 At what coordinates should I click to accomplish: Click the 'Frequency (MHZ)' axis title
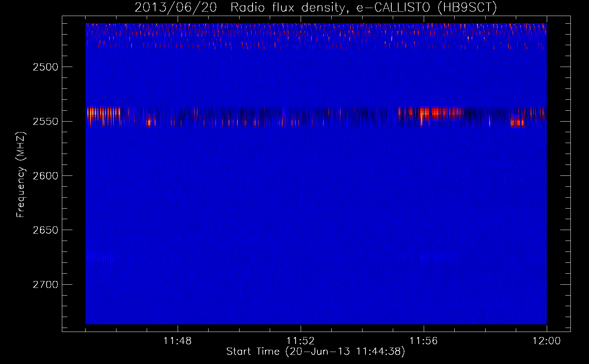(x=21, y=175)
